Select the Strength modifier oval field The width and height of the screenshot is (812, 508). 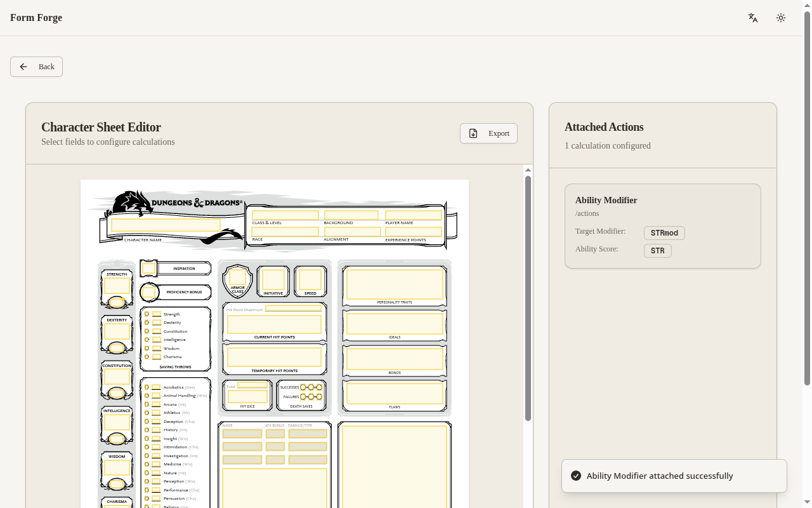coord(117,302)
